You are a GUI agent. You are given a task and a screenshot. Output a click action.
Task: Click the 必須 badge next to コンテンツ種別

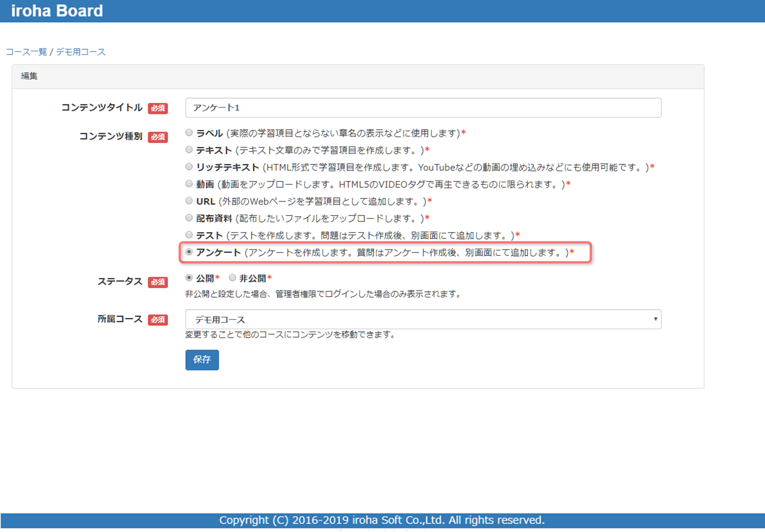[x=158, y=137]
